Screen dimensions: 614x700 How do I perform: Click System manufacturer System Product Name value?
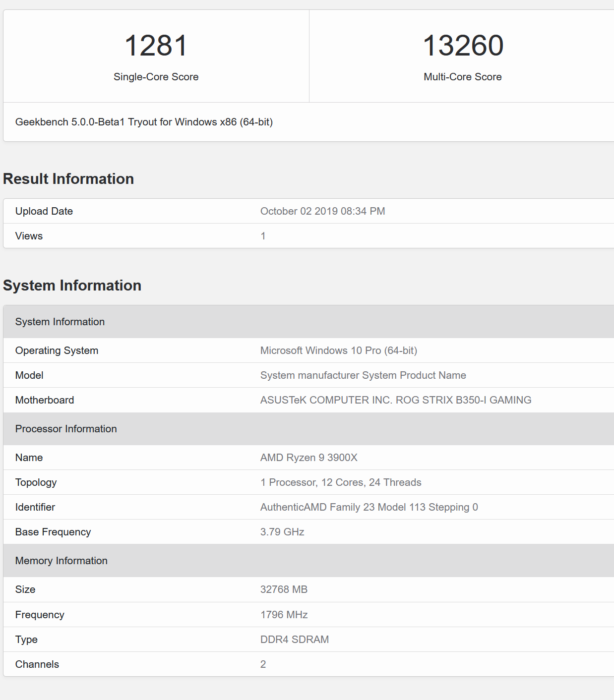tap(363, 375)
